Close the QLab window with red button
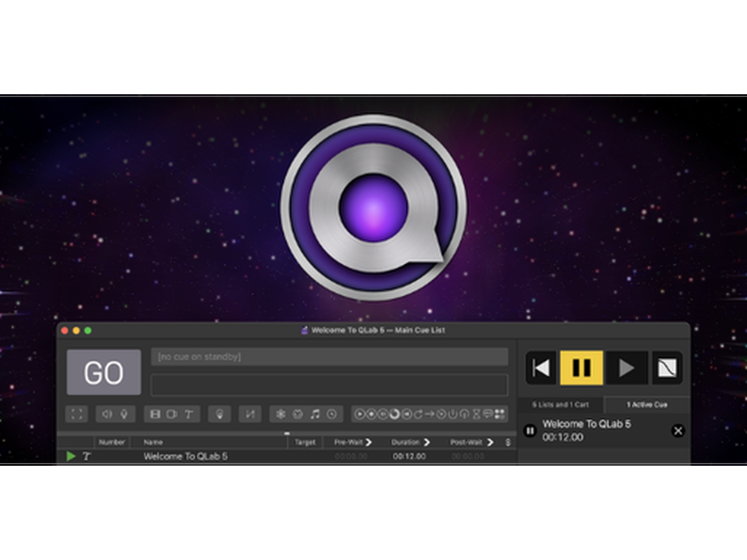The image size is (747, 560). point(64,330)
